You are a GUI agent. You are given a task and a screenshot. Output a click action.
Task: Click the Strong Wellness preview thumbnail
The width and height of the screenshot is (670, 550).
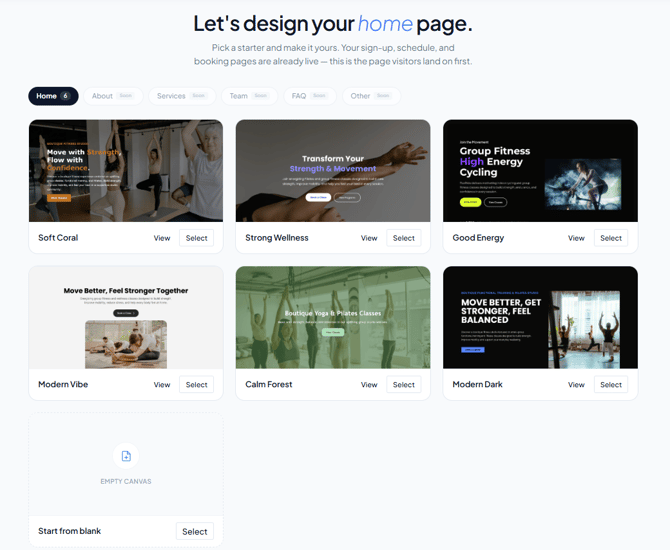point(333,171)
